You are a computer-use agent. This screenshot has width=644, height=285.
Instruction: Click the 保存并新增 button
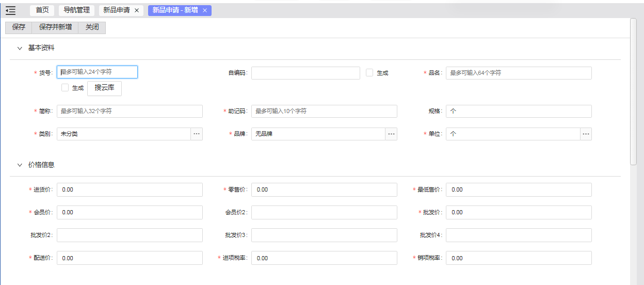tap(55, 27)
